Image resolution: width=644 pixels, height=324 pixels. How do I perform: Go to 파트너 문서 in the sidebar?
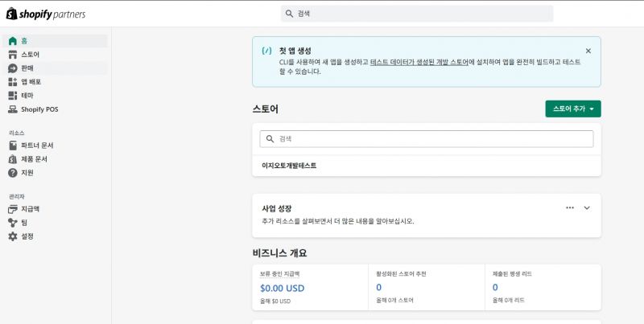tap(37, 146)
